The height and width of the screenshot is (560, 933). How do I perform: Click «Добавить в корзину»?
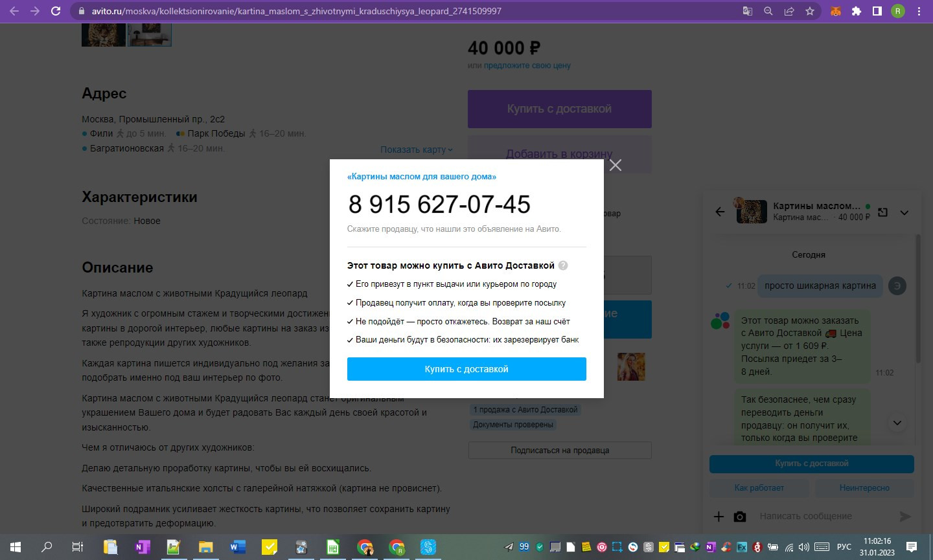(x=560, y=153)
